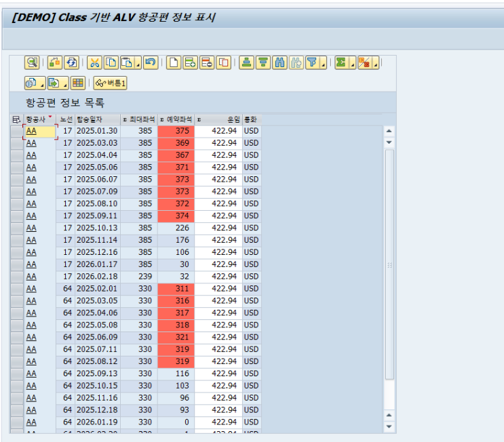
Task: Click red cell 375 in the 2025.01.30 row
Action: [176, 131]
